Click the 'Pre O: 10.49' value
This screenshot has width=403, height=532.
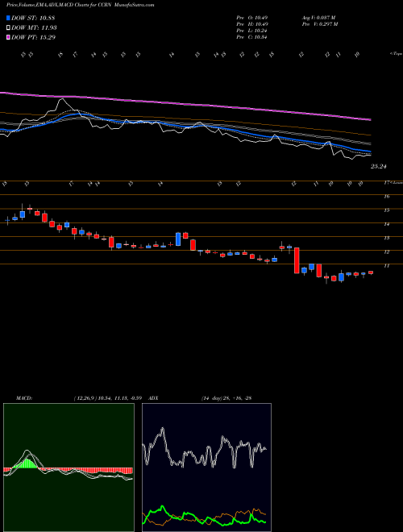pyautogui.click(x=252, y=18)
